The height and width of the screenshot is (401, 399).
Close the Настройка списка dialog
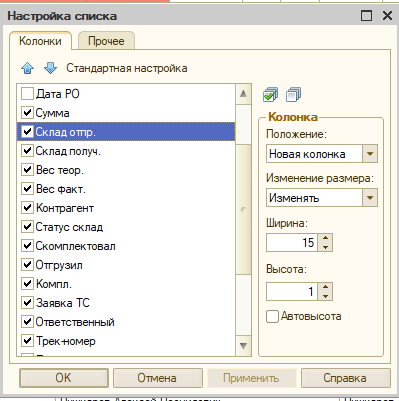387,16
